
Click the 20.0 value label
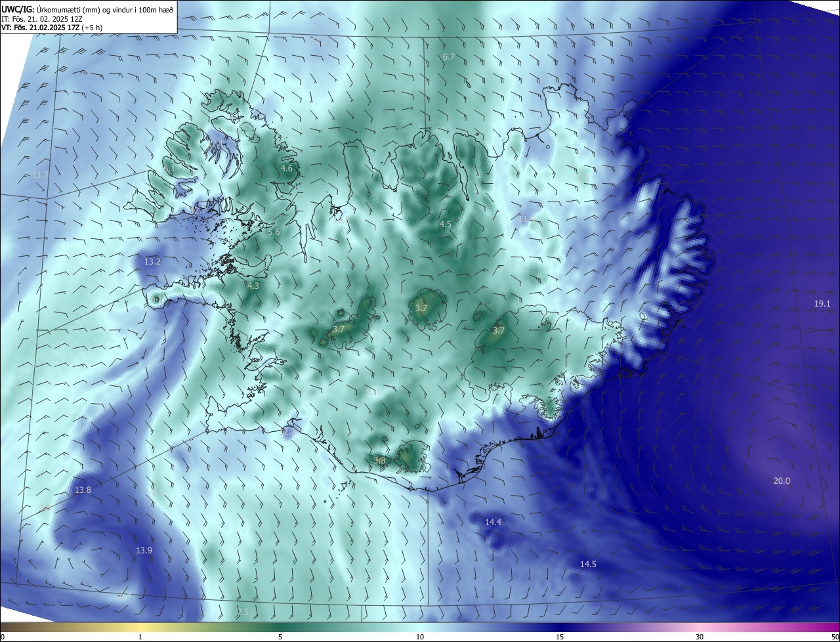pyautogui.click(x=782, y=481)
